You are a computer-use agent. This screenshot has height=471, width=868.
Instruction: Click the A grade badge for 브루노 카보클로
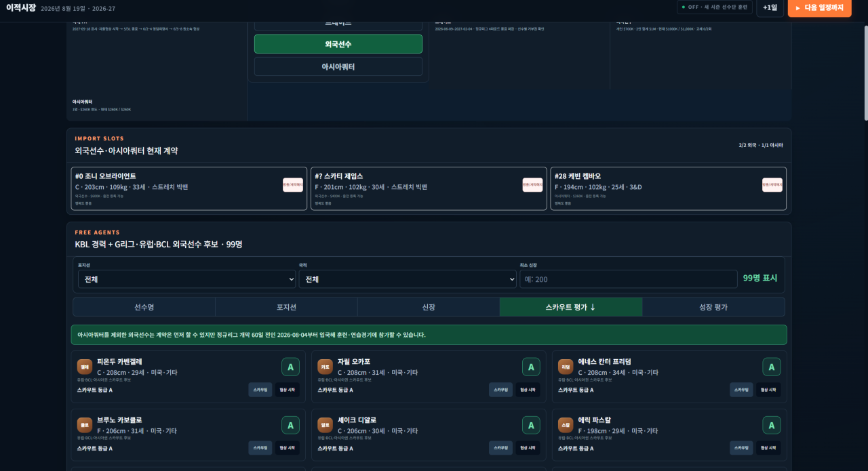click(x=290, y=425)
